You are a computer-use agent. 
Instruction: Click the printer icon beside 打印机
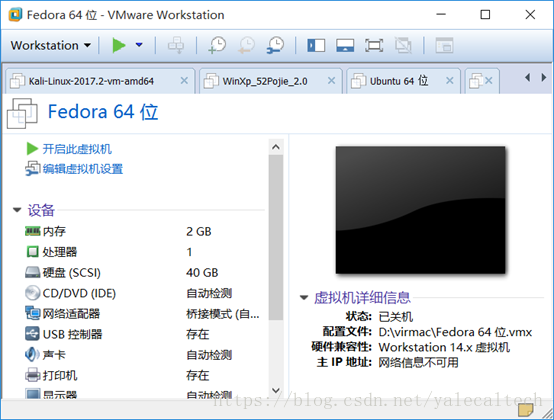coord(33,375)
